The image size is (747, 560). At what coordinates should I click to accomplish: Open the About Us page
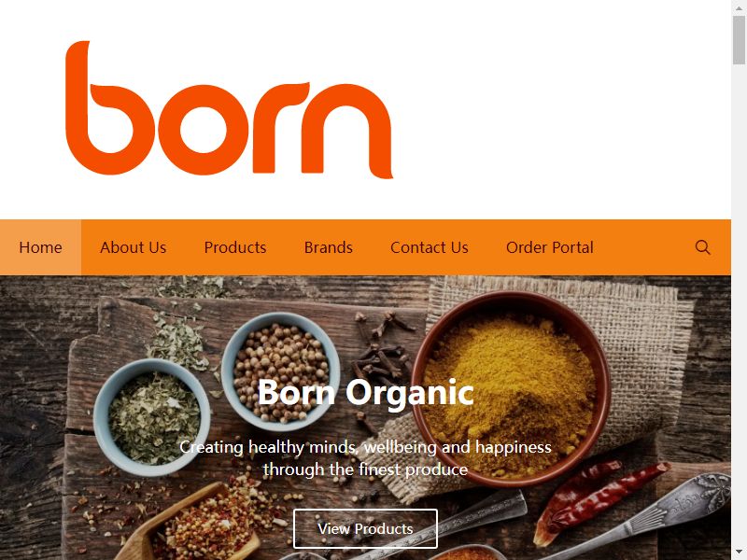133,247
